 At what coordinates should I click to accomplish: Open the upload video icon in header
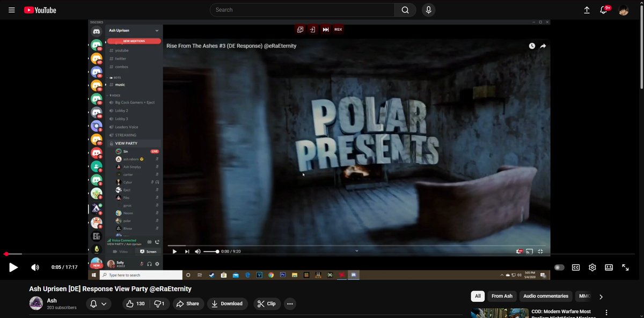click(x=587, y=10)
